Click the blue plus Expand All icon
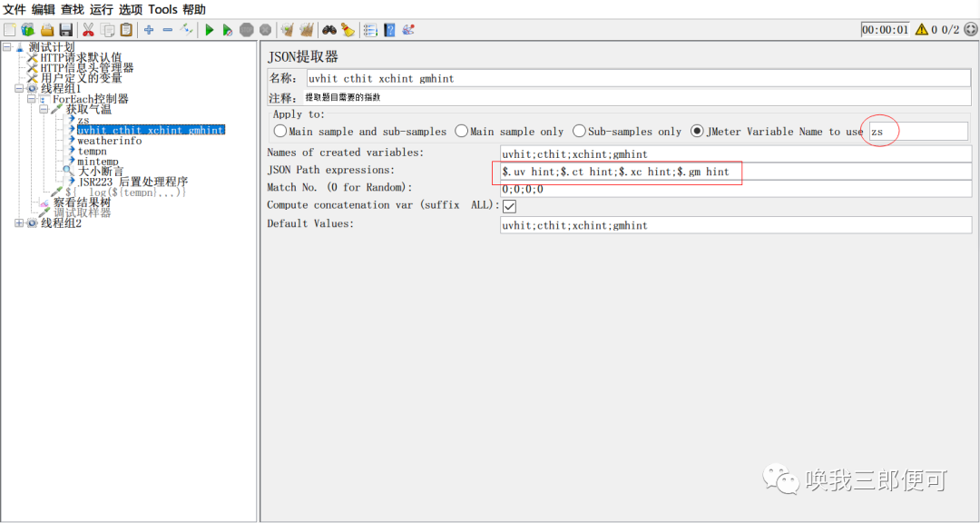The width and height of the screenshot is (980, 523). (149, 29)
